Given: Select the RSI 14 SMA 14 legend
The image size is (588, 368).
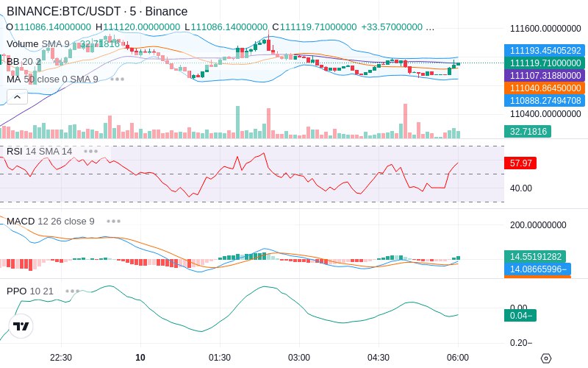Looking at the screenshot, I should coord(39,152).
